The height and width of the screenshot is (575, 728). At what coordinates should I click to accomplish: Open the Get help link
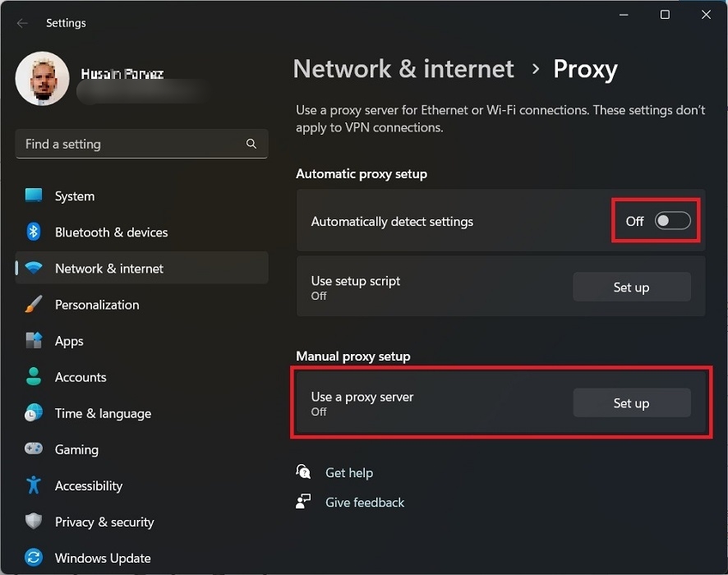tap(349, 472)
